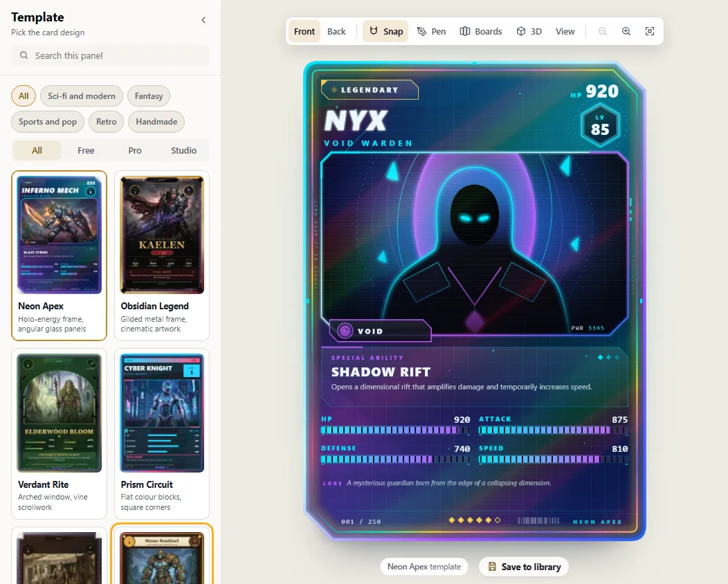728x584 pixels.
Task: Filter templates by Fantasy category
Action: [149, 96]
